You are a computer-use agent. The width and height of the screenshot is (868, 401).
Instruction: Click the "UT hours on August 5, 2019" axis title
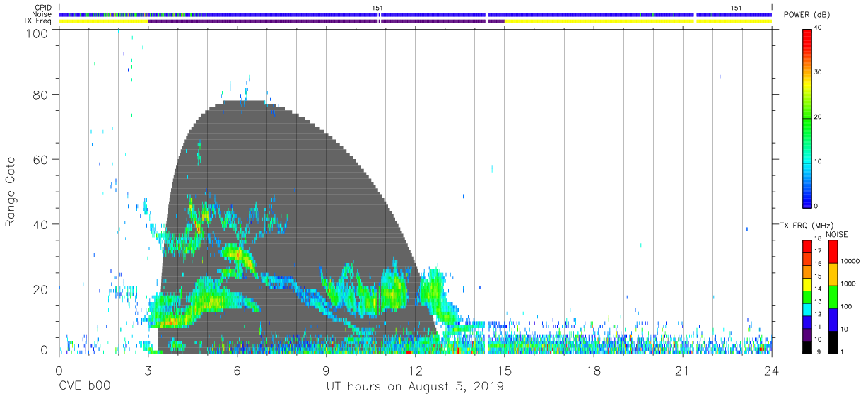415,387
